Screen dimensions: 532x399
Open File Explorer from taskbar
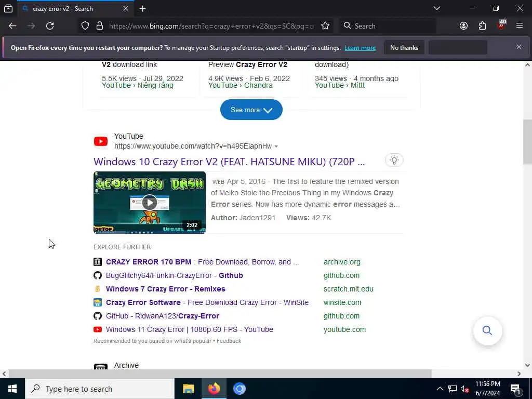click(x=188, y=389)
